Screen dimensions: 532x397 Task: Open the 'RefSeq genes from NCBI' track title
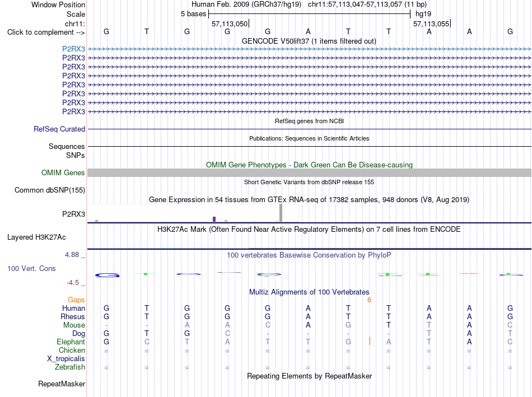pos(309,121)
